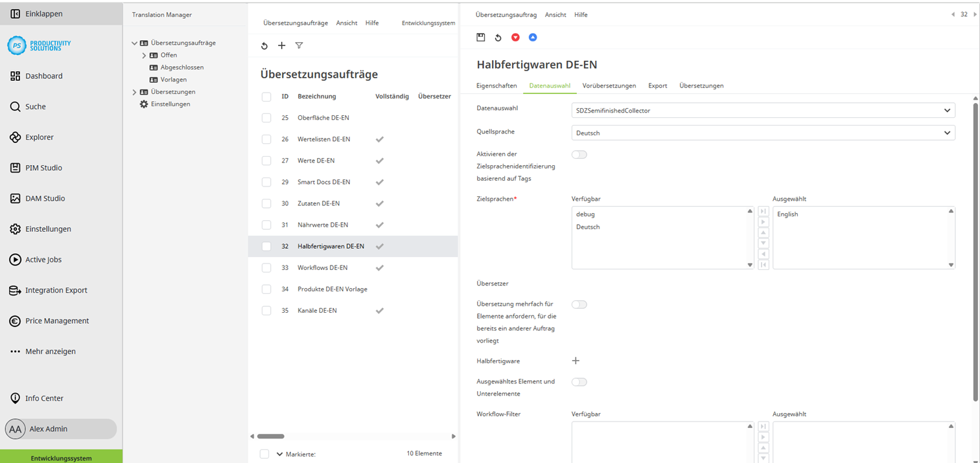Check the checkbox for row 25 Oberfläche DE-EN

click(x=266, y=117)
